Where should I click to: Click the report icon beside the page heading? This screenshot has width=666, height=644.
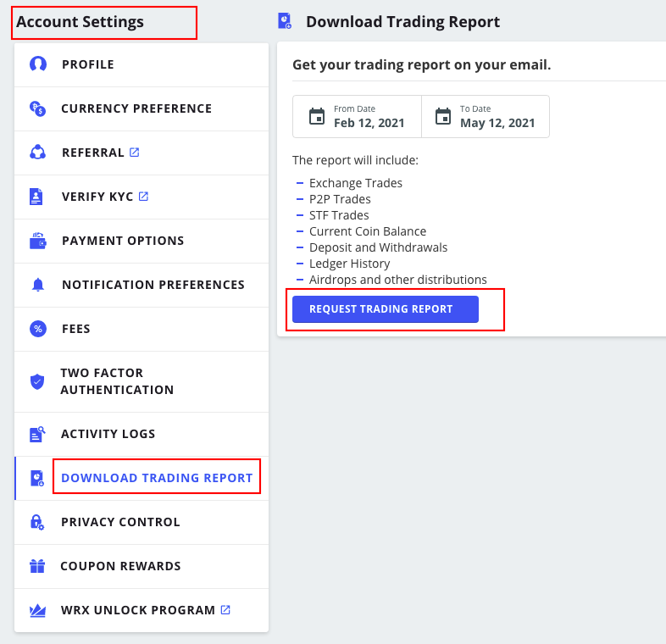pos(285,21)
